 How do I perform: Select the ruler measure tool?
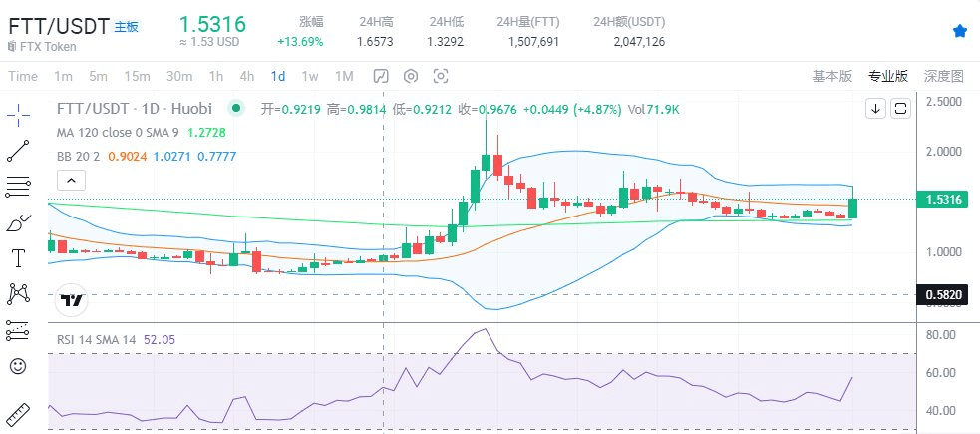[x=18, y=415]
